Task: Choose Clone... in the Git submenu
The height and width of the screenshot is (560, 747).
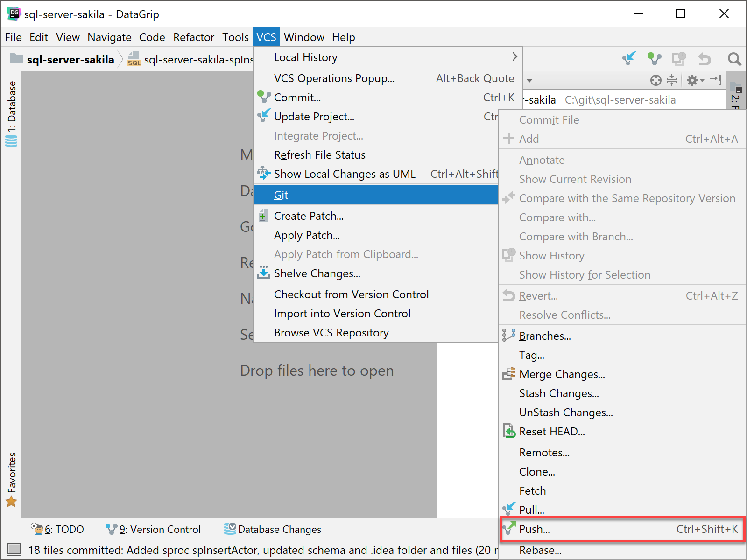Action: (622, 472)
